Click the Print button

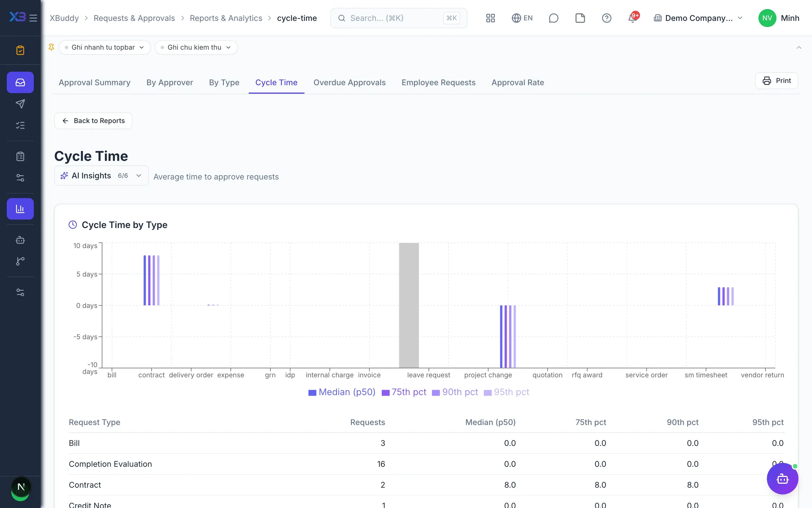tap(776, 81)
